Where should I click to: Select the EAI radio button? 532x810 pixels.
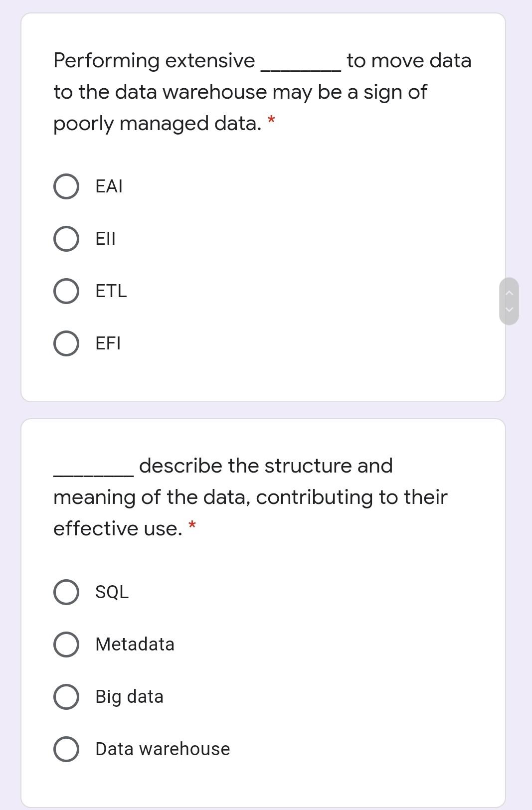point(66,186)
